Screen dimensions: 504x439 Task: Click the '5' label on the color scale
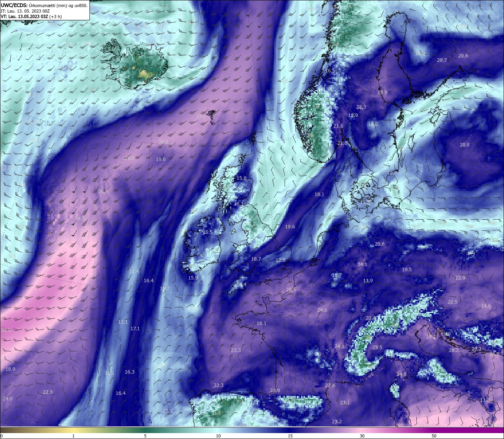[145, 436]
